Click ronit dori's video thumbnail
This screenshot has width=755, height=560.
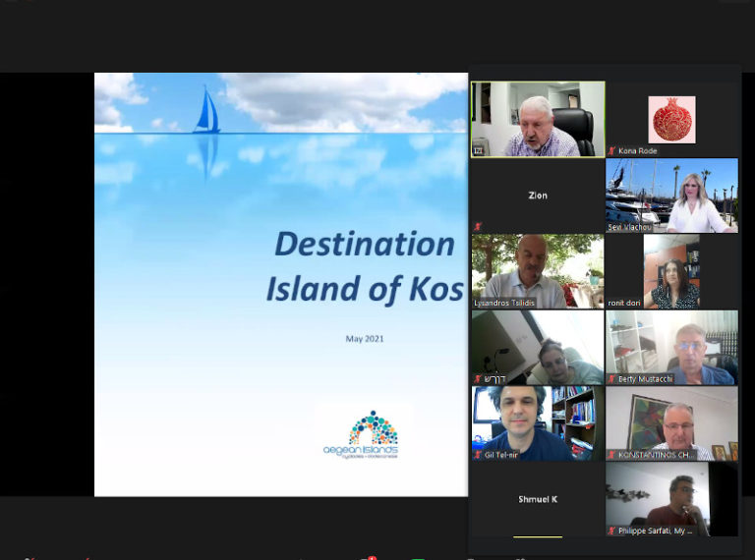pos(671,270)
